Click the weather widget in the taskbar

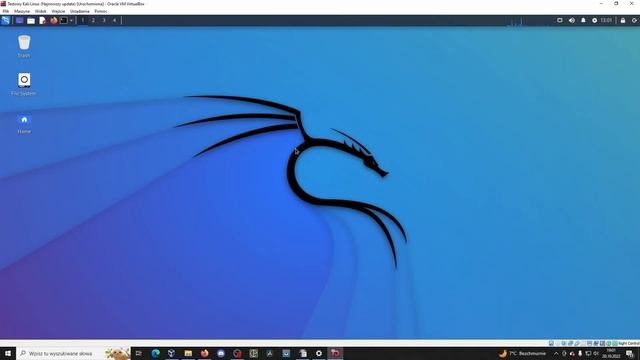click(522, 353)
